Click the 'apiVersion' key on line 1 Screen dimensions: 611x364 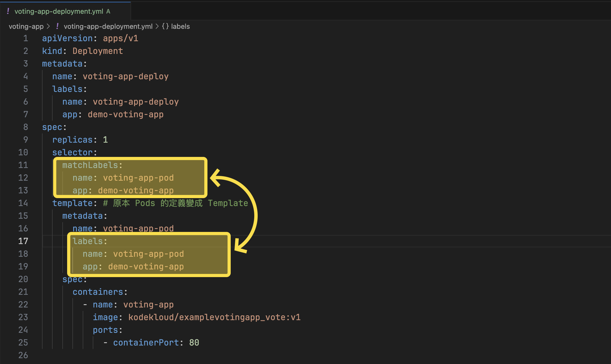[67, 38]
